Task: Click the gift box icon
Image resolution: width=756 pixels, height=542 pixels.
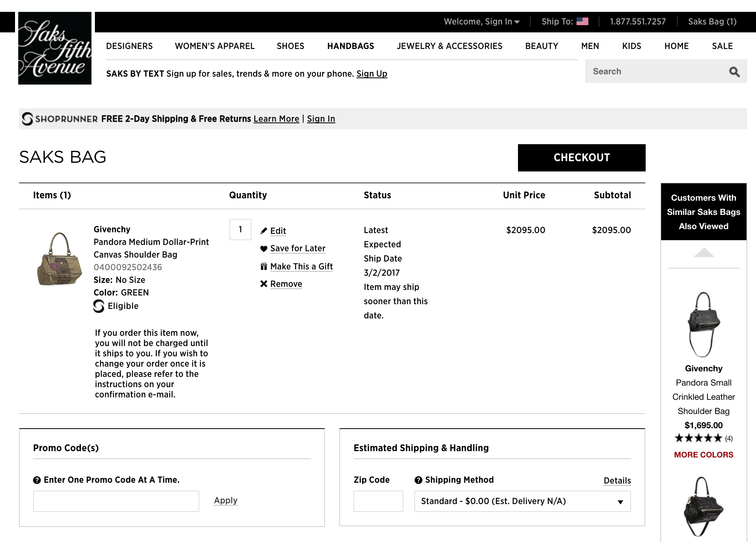Action: 264,267
